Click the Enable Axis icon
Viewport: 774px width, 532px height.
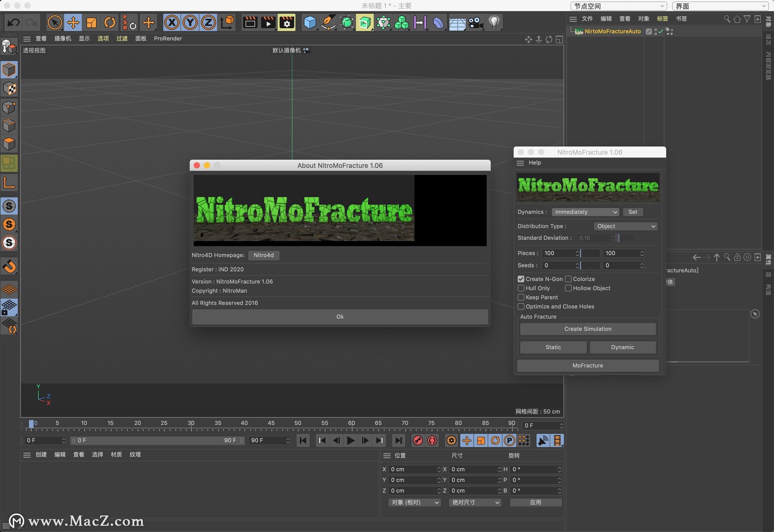coord(9,183)
